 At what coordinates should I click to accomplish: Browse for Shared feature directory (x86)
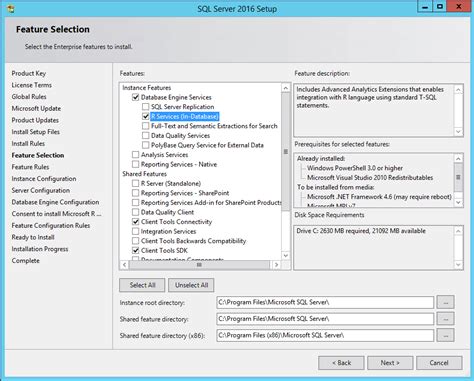pyautogui.click(x=446, y=335)
